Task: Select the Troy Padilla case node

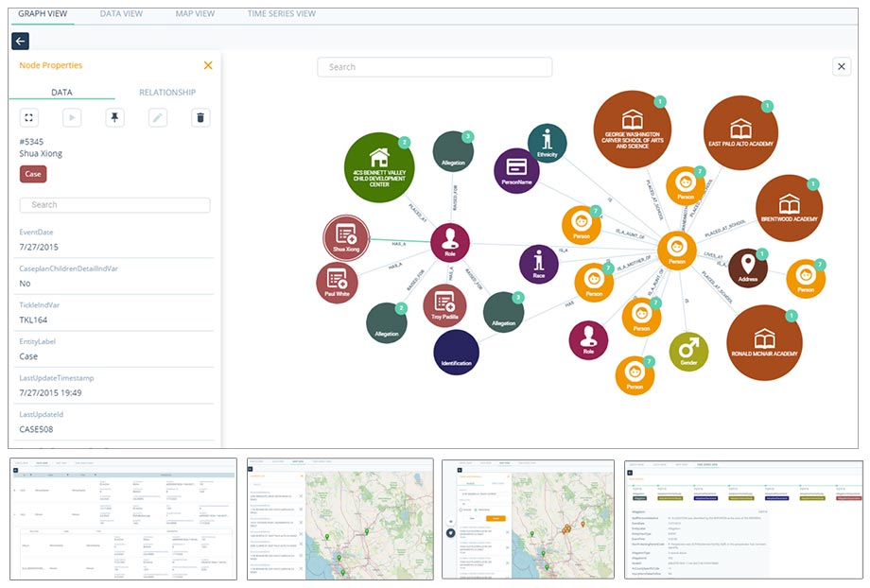Action: click(444, 305)
